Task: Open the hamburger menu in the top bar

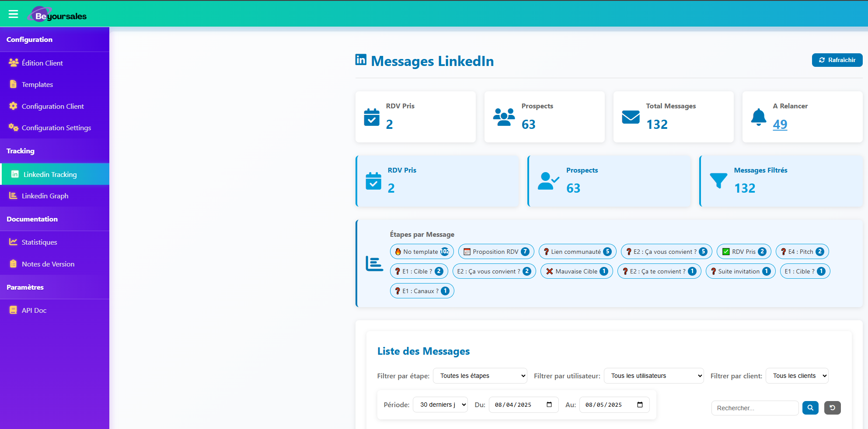Action: (13, 13)
